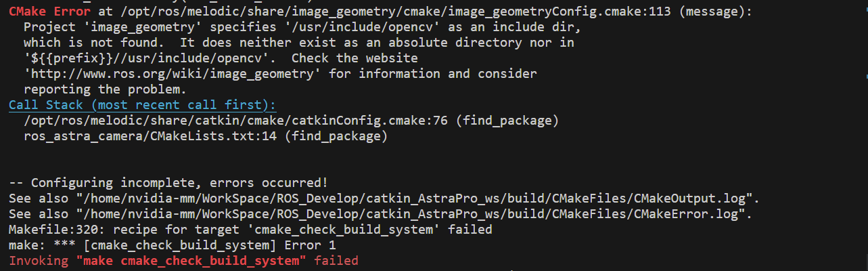The image size is (868, 271).
Task: Click the 'Call Stack (most recent call first):' link
Action: pyautogui.click(x=143, y=105)
